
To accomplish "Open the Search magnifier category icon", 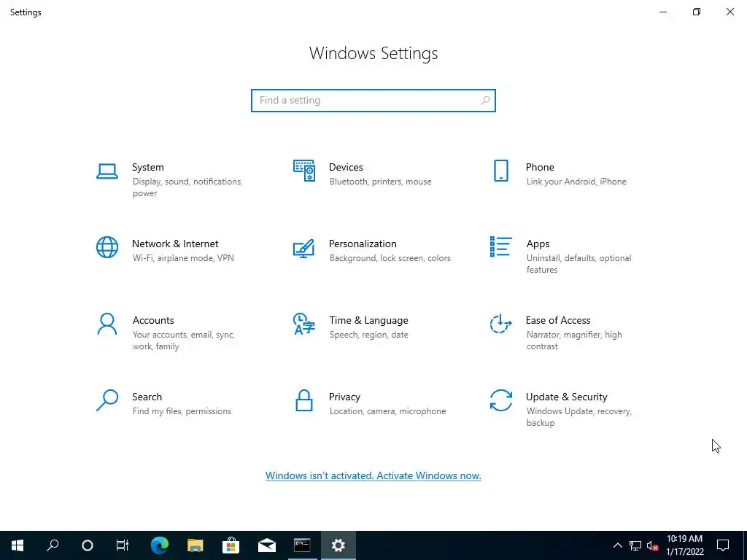I will (107, 400).
